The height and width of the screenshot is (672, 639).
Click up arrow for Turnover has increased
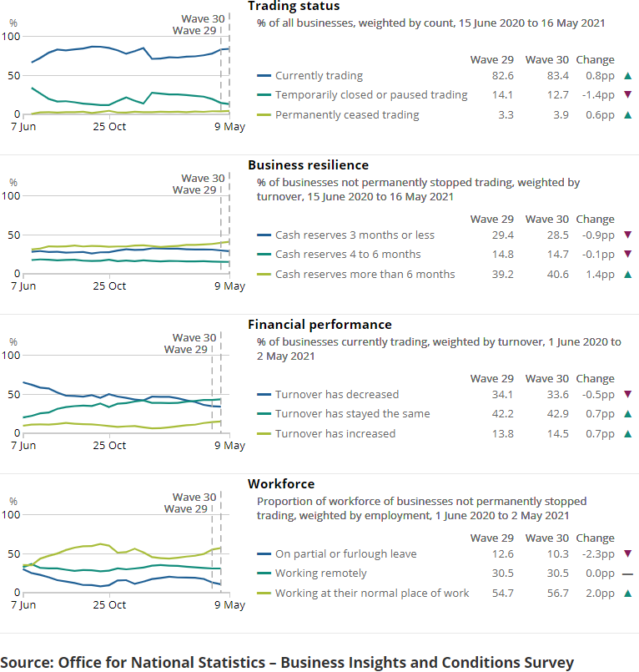click(x=627, y=434)
